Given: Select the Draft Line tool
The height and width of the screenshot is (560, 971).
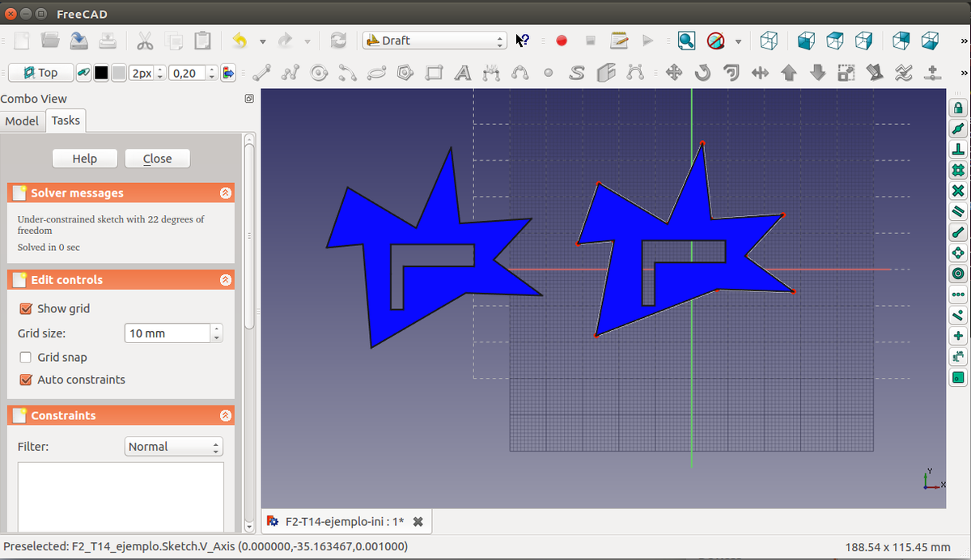Looking at the screenshot, I should pos(261,73).
